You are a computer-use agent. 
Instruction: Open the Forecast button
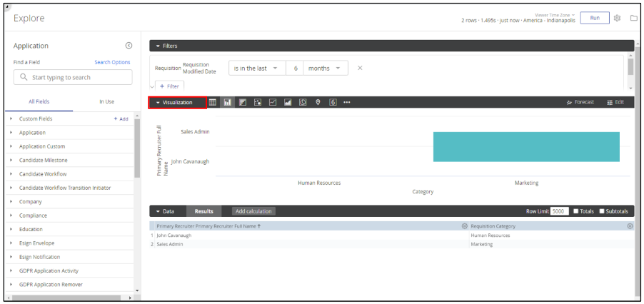[580, 103]
